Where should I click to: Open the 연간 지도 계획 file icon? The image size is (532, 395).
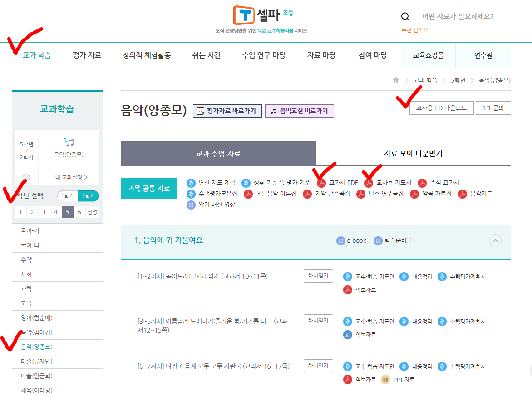pos(191,183)
